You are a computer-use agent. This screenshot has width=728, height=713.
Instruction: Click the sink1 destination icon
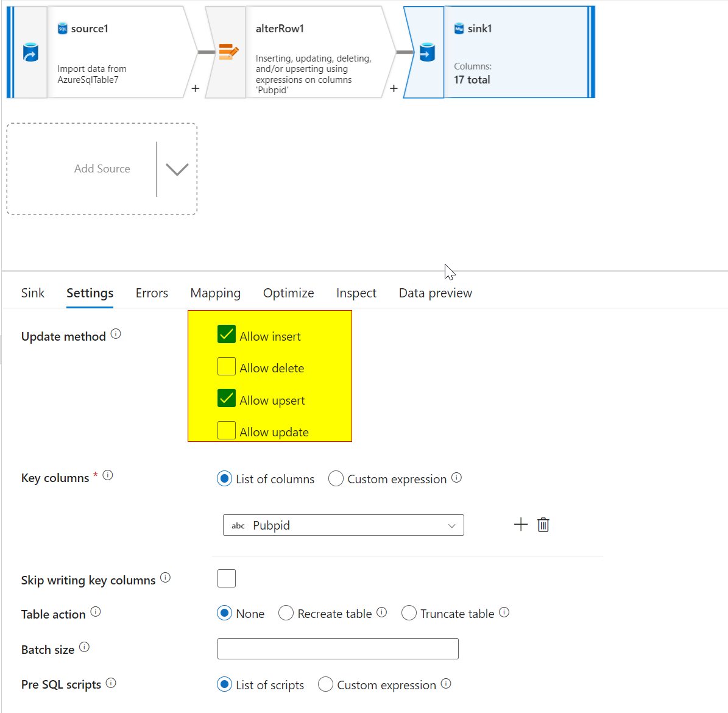(x=427, y=52)
